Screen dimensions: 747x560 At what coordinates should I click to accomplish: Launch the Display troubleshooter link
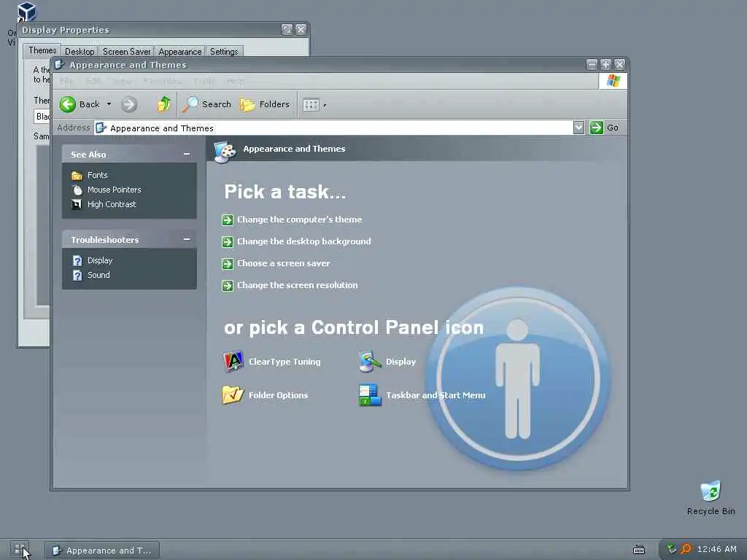click(100, 260)
